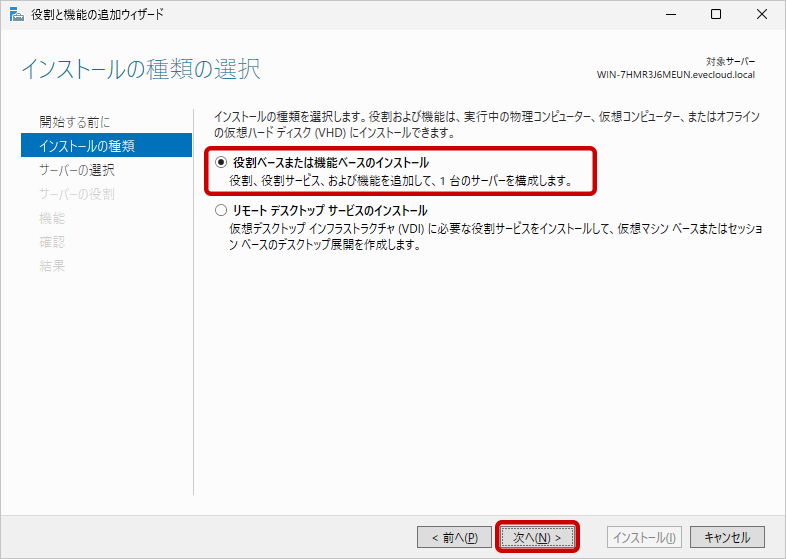Click the サーバーの役割 step in the sidebar
Image resolution: width=786 pixels, height=559 pixels.
(77, 194)
